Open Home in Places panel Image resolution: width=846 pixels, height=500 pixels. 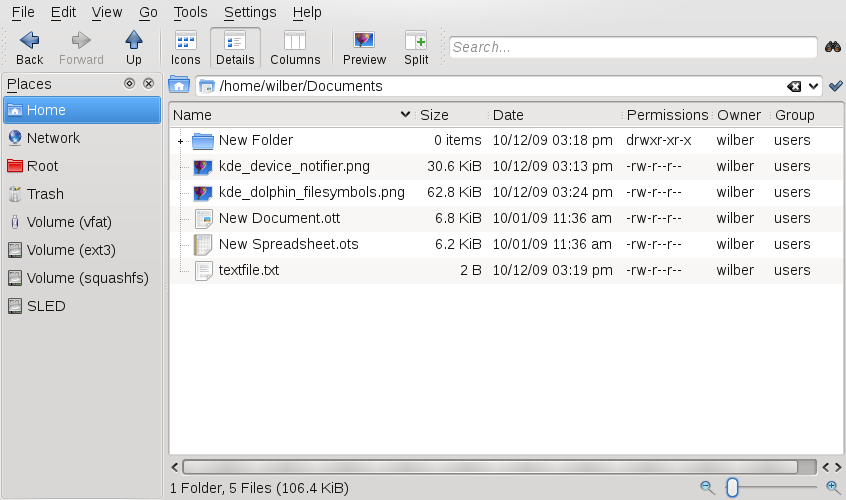point(82,110)
